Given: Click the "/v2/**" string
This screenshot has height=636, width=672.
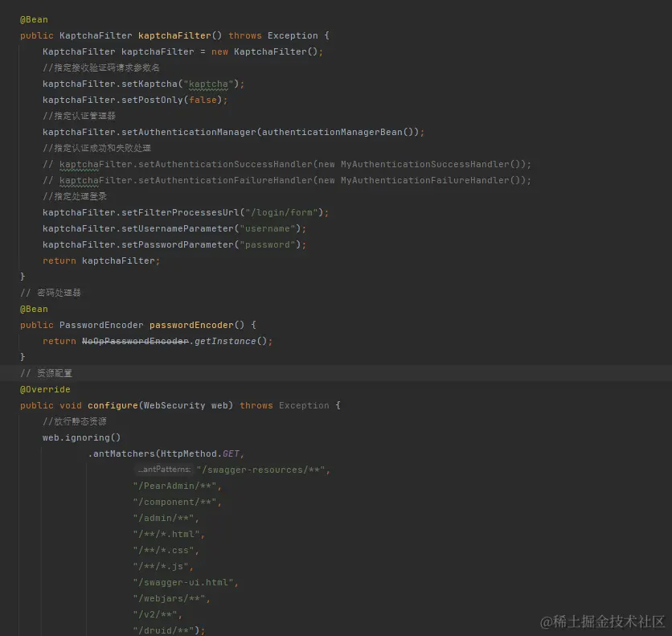Looking at the screenshot, I should 155,614.
